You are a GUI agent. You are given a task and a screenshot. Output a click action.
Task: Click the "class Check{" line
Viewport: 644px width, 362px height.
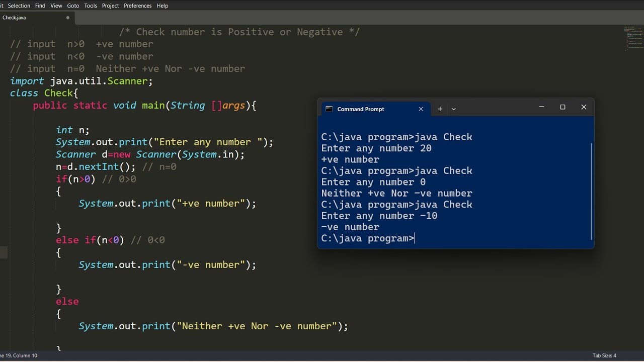coord(44,93)
